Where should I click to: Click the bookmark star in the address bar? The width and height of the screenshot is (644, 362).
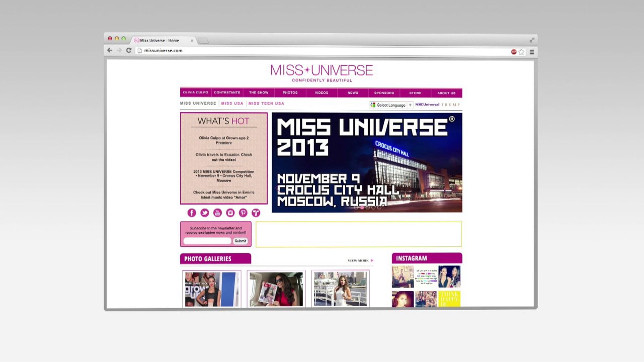click(521, 51)
